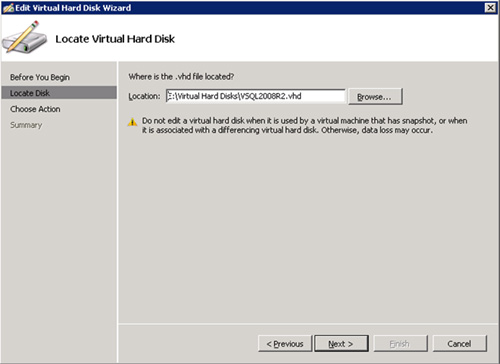Close the wizard window with X

[x=490, y=8]
